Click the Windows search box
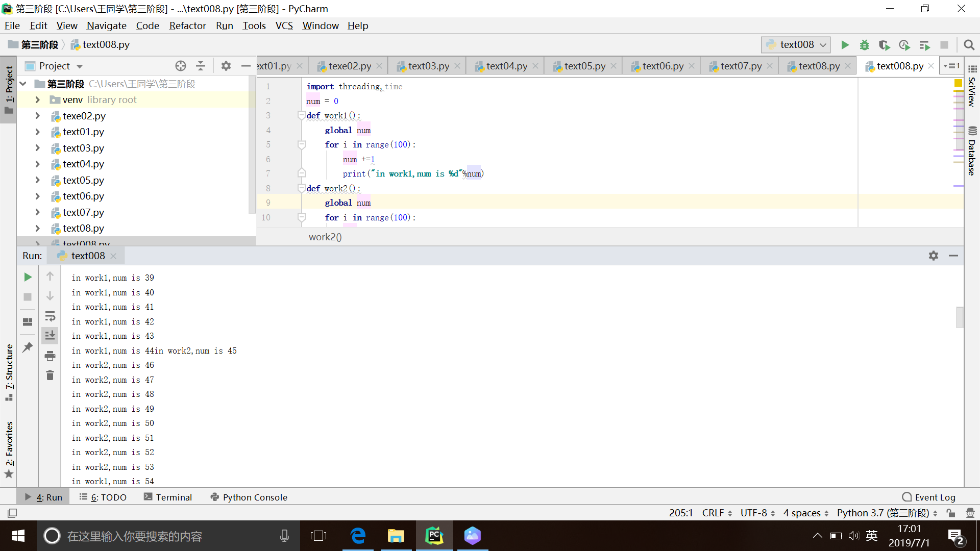Screen dimensions: 980x551 168,536
